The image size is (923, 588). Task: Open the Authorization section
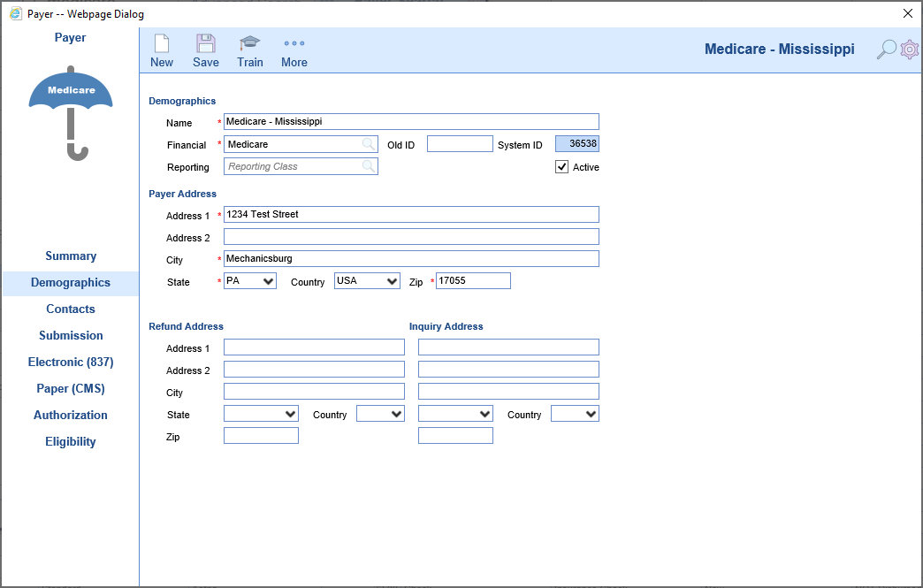[x=71, y=415]
